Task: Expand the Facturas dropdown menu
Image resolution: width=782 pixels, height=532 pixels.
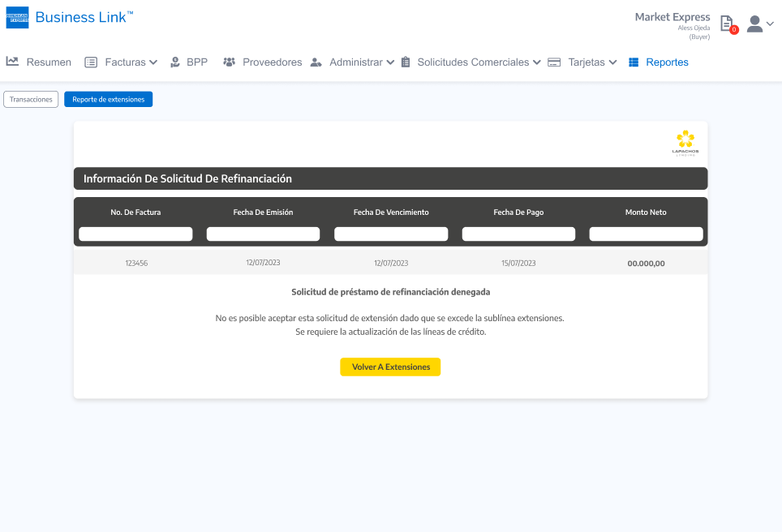Action: [x=153, y=62]
